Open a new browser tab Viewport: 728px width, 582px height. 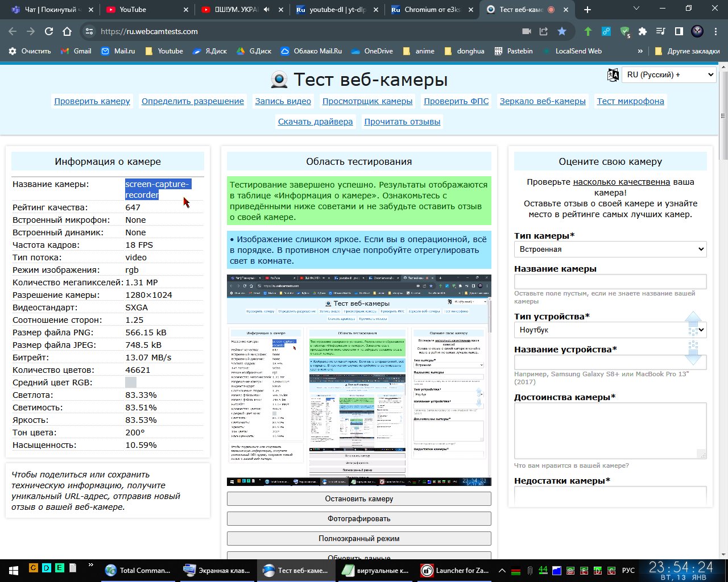click(x=588, y=10)
